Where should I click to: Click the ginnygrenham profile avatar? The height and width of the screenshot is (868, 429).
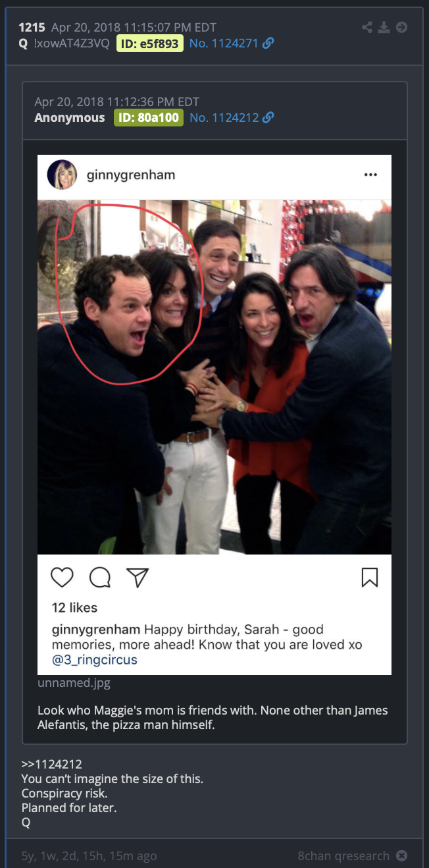tap(62, 175)
